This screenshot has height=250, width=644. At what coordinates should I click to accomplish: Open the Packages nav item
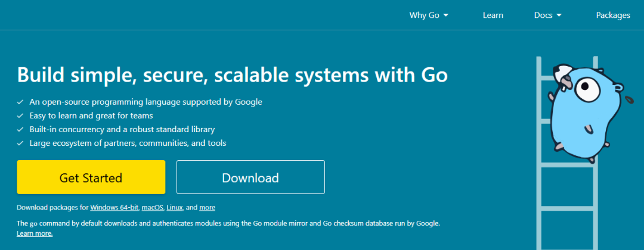(x=613, y=15)
